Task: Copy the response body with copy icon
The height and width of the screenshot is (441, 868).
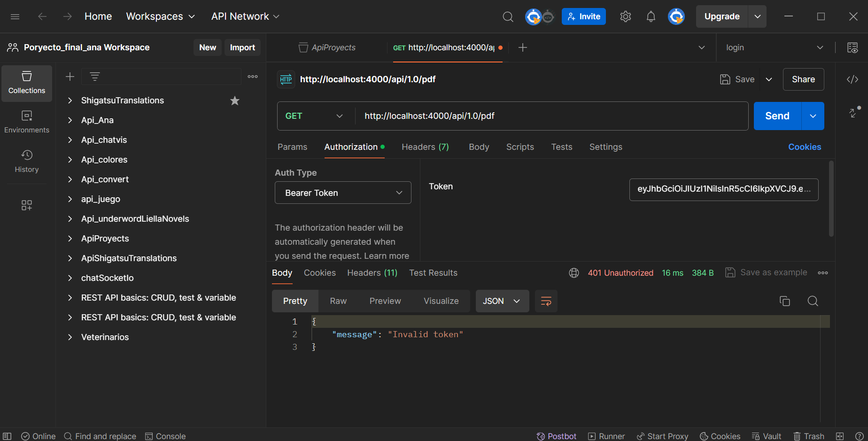Action: coord(785,301)
